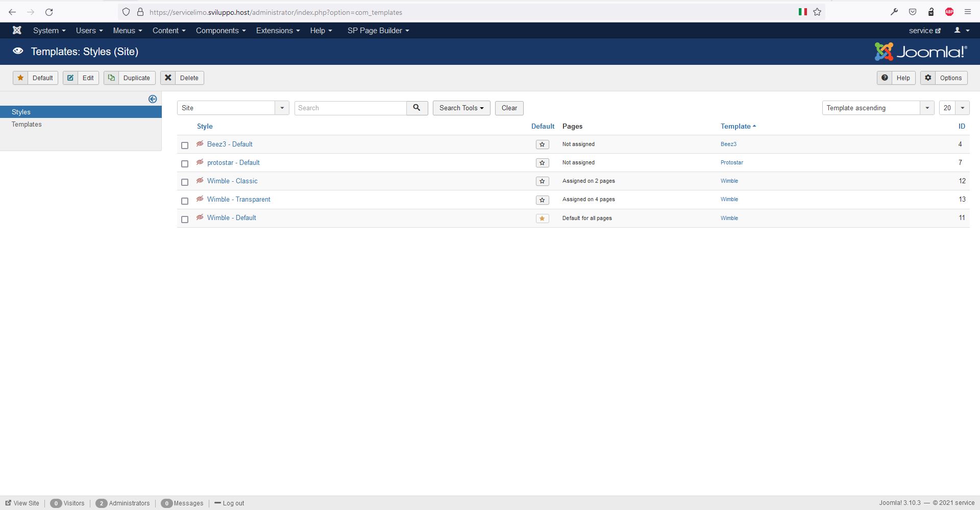980x510 pixels.
Task: Tick the Wimble - Default checkbox
Action: pyautogui.click(x=185, y=219)
